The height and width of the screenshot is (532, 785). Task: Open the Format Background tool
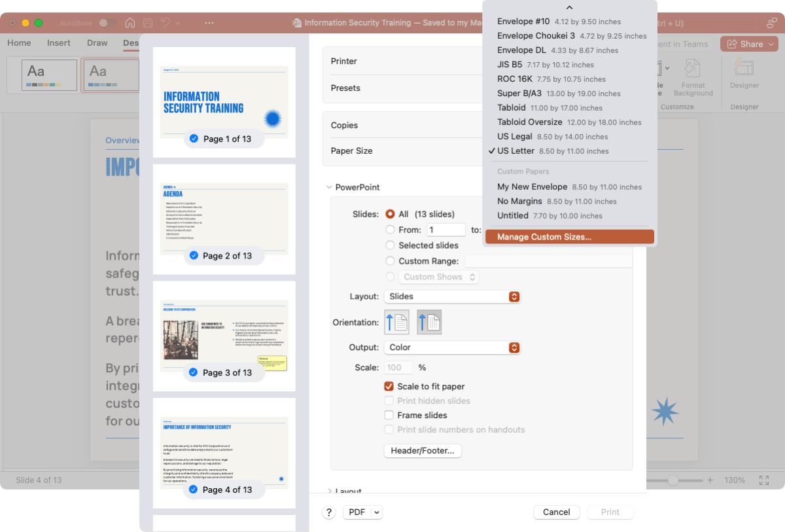(x=693, y=78)
